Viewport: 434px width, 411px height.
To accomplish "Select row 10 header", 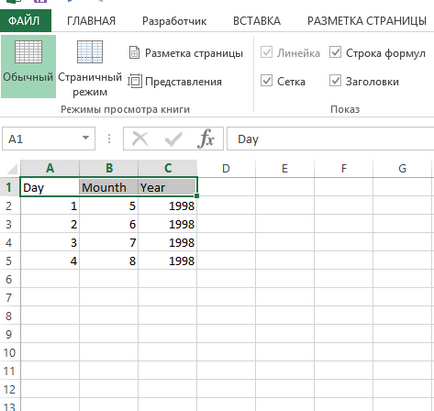I will 10,352.
